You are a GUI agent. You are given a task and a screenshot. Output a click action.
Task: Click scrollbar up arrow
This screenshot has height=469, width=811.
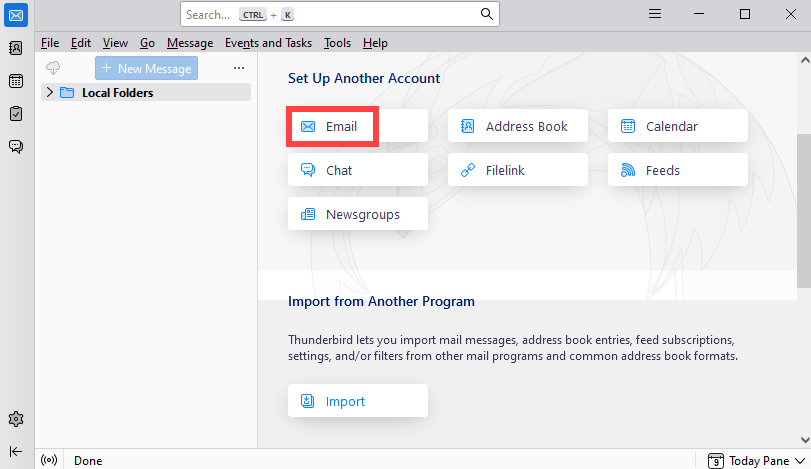pos(804,60)
